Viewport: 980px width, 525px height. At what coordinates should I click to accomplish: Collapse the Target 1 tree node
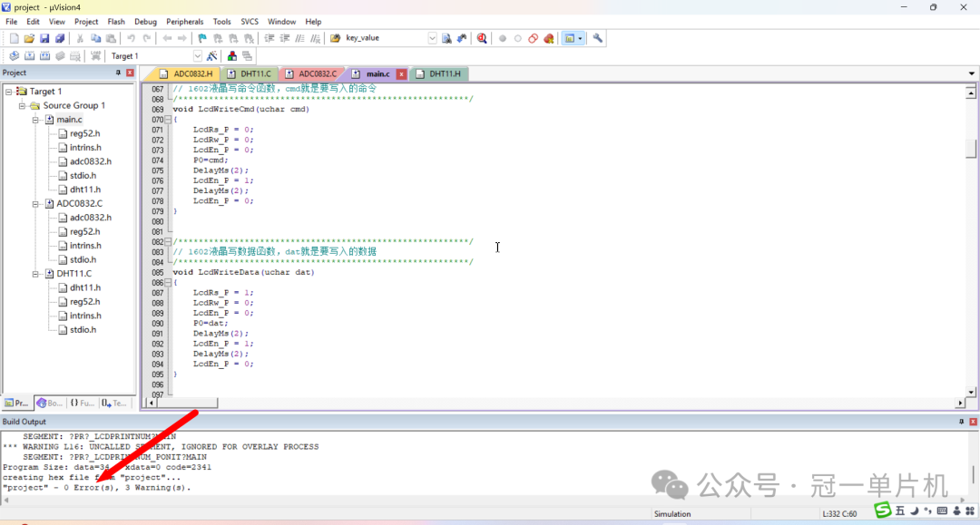pyautogui.click(x=9, y=92)
